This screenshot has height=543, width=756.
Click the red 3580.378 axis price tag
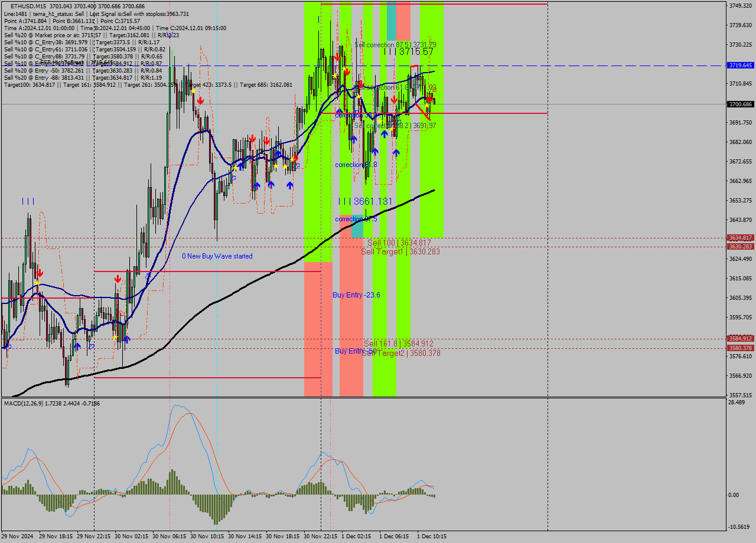point(740,348)
